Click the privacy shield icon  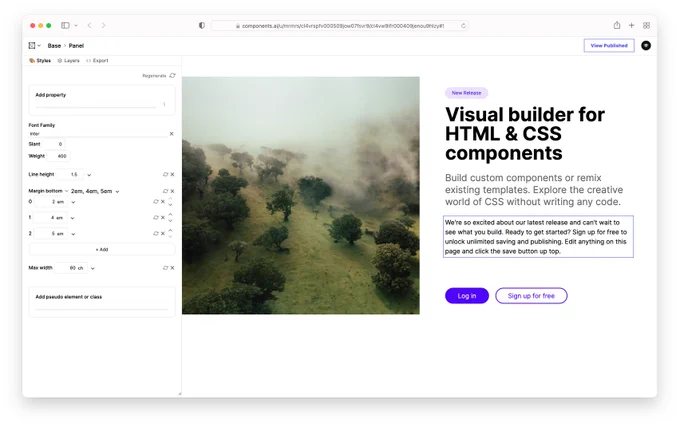[x=202, y=26]
